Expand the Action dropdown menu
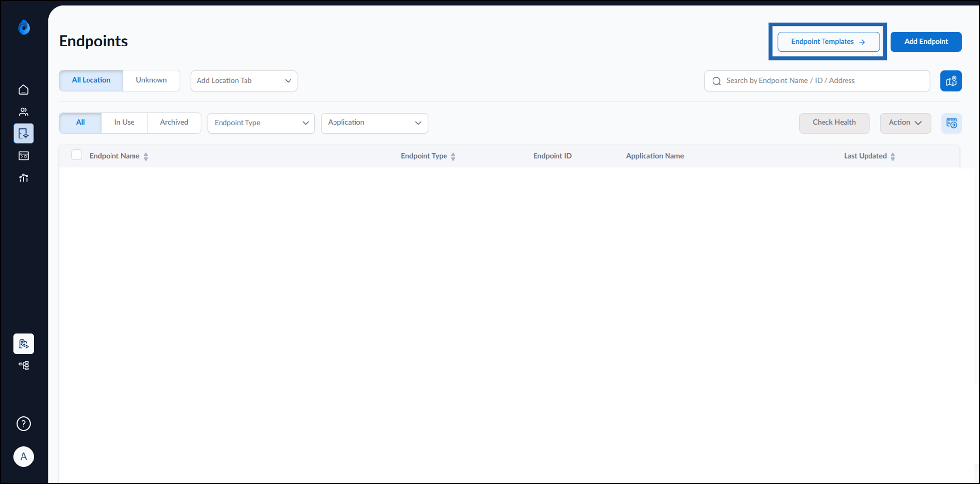Screen dimensions: 980x484 [x=905, y=123]
